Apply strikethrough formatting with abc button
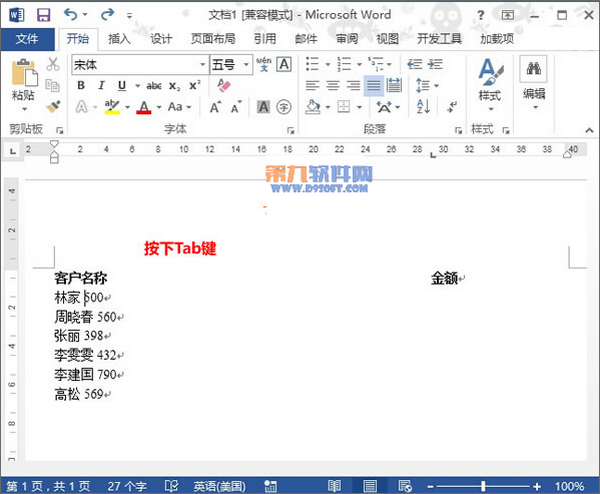 coord(154,86)
